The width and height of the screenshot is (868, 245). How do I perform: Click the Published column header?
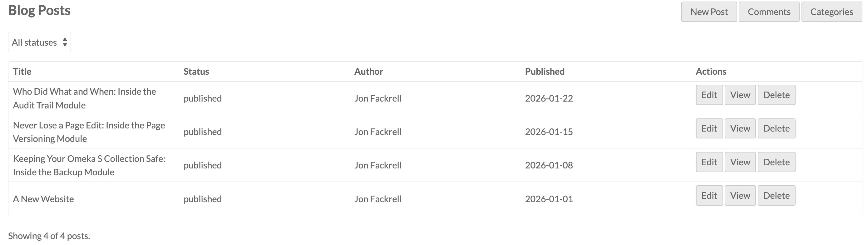pos(545,72)
